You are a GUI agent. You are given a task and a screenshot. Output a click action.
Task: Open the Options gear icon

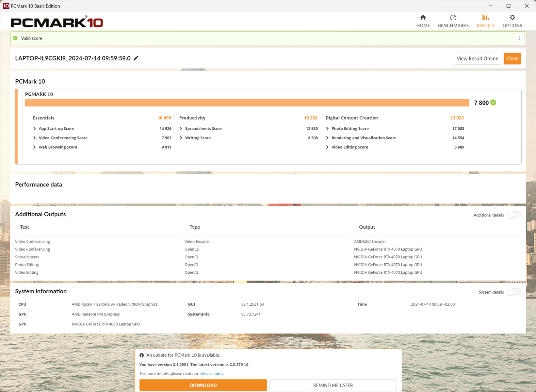[512, 18]
